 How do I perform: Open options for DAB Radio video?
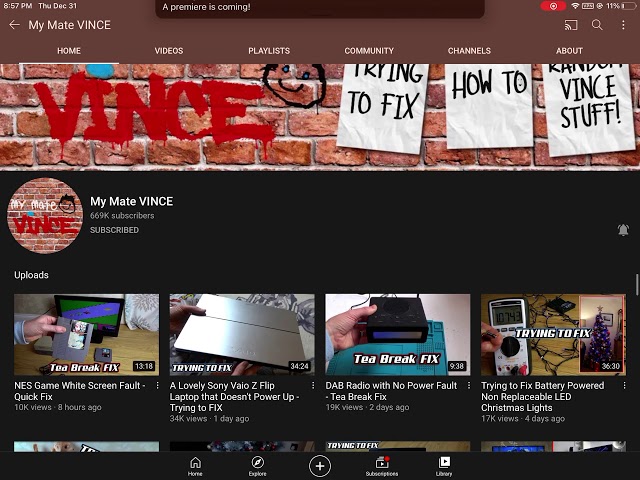469,385
